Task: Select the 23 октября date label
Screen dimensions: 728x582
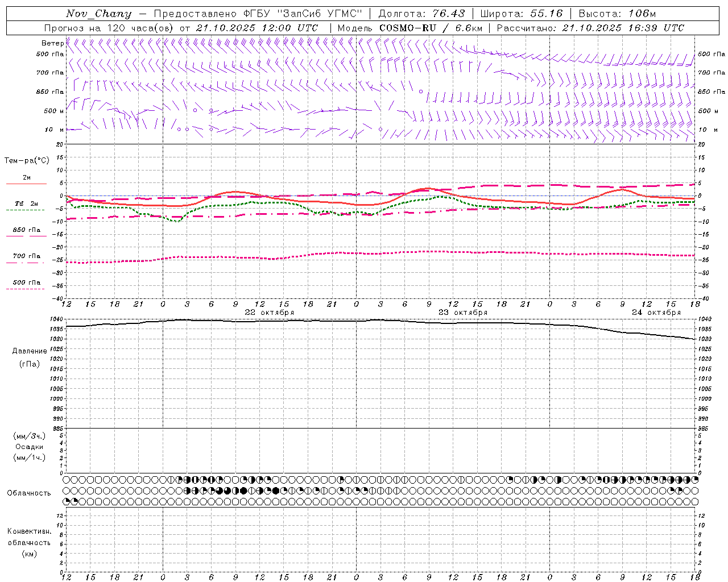Action: click(x=463, y=313)
